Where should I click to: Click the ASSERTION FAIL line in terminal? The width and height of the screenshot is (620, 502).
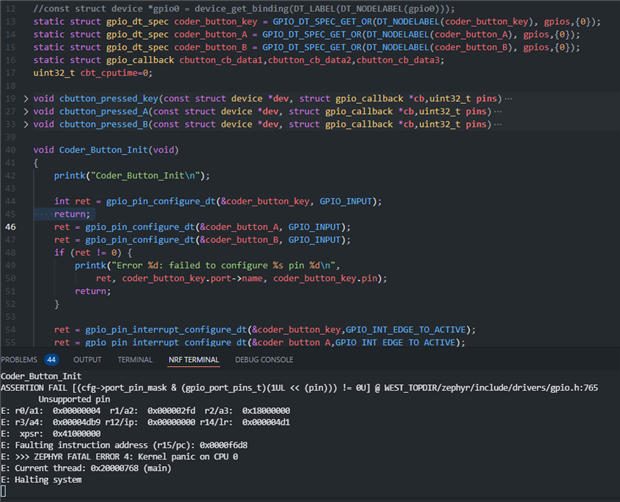pos(299,388)
